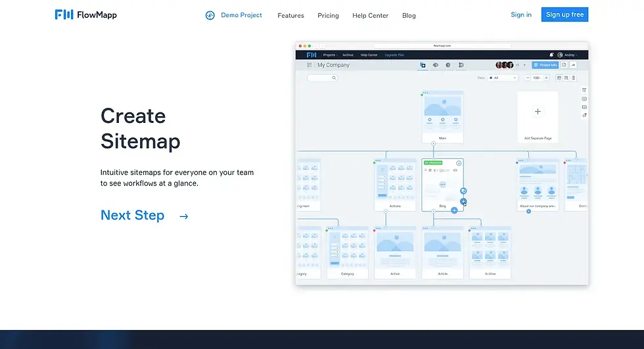Click the rocket icon in right sidebar
644x349 pixels.
[x=584, y=116]
